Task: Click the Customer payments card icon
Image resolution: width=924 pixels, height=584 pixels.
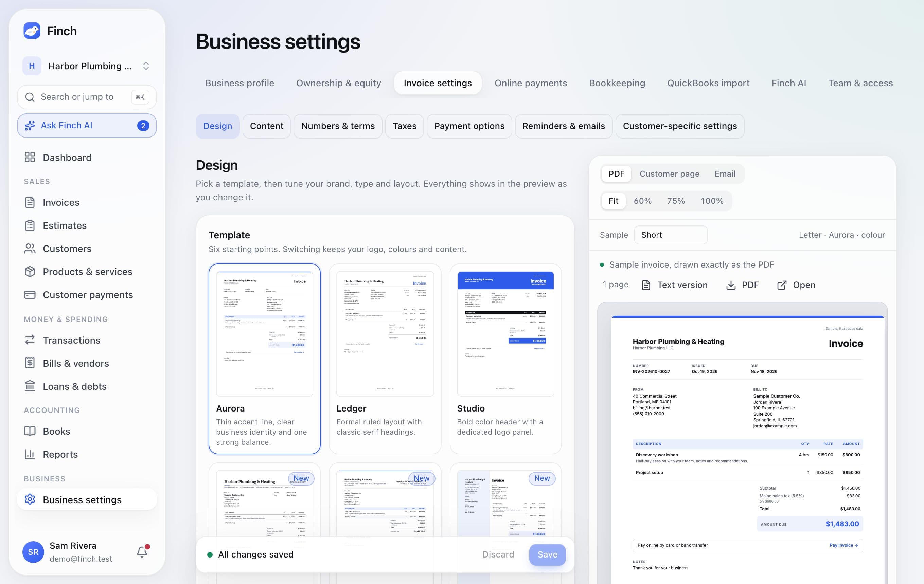Action: pyautogui.click(x=30, y=294)
